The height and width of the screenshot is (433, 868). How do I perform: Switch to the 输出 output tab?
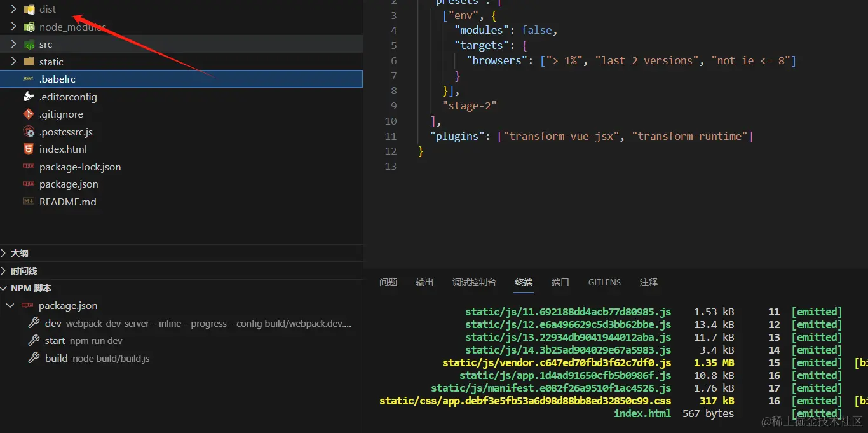pos(424,282)
